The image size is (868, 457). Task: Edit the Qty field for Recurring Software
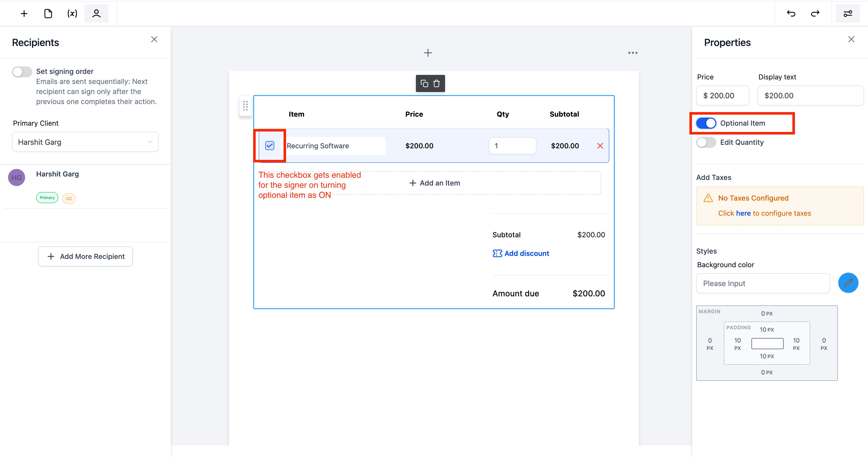coord(512,146)
